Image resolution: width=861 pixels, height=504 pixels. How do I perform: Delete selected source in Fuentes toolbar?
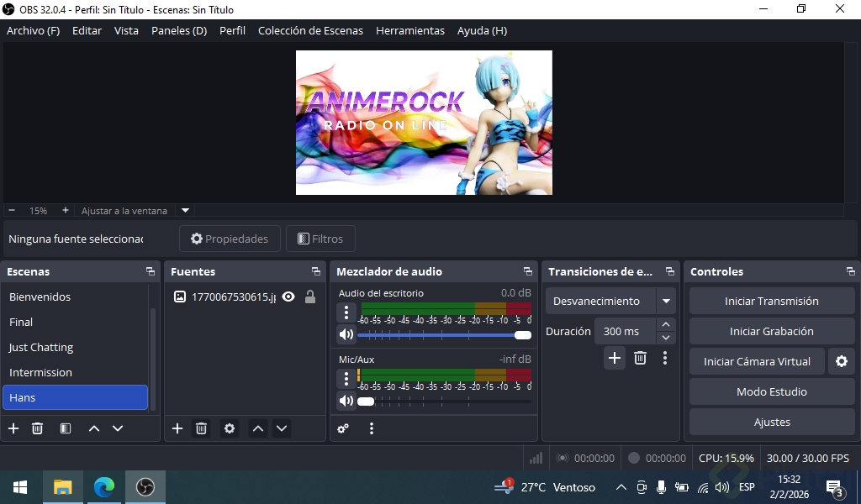202,428
